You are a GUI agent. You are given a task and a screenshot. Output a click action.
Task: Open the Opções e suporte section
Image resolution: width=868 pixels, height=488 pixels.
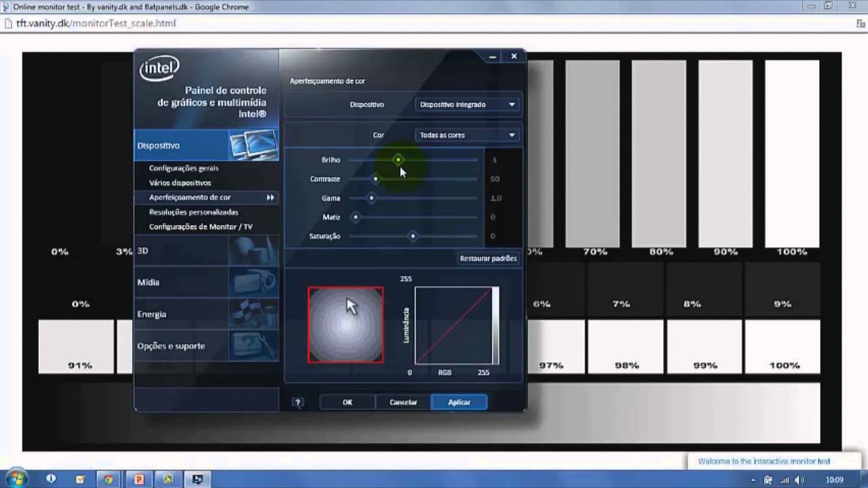pos(206,346)
